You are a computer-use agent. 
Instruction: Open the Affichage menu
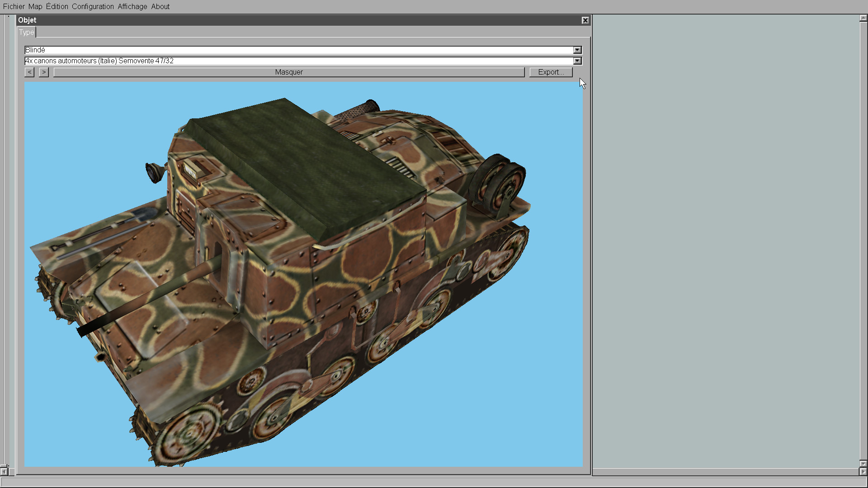click(x=132, y=6)
